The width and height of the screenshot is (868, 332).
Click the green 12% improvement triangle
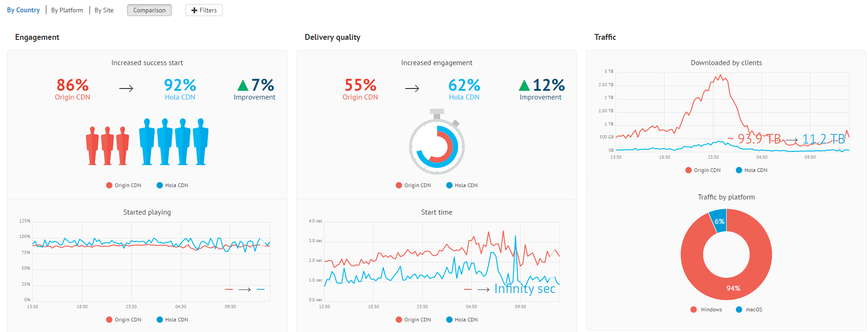(x=524, y=85)
